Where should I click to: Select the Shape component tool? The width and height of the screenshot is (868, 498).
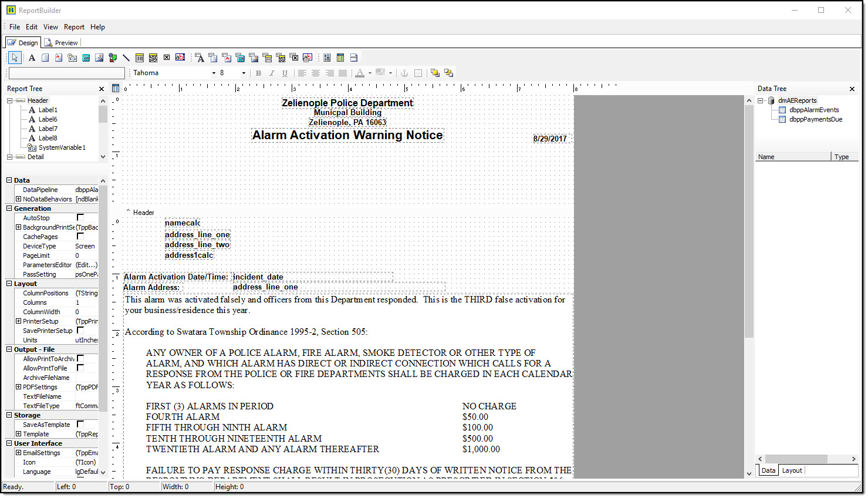pos(113,58)
